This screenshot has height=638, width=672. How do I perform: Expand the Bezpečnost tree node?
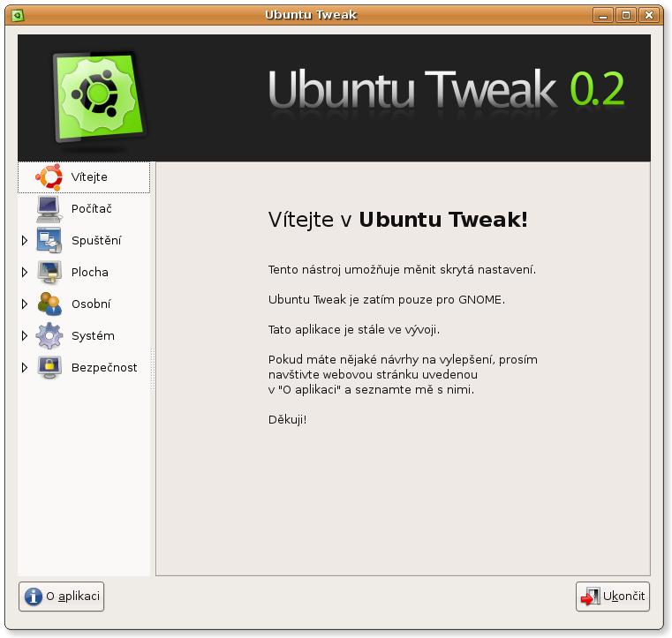[25, 367]
